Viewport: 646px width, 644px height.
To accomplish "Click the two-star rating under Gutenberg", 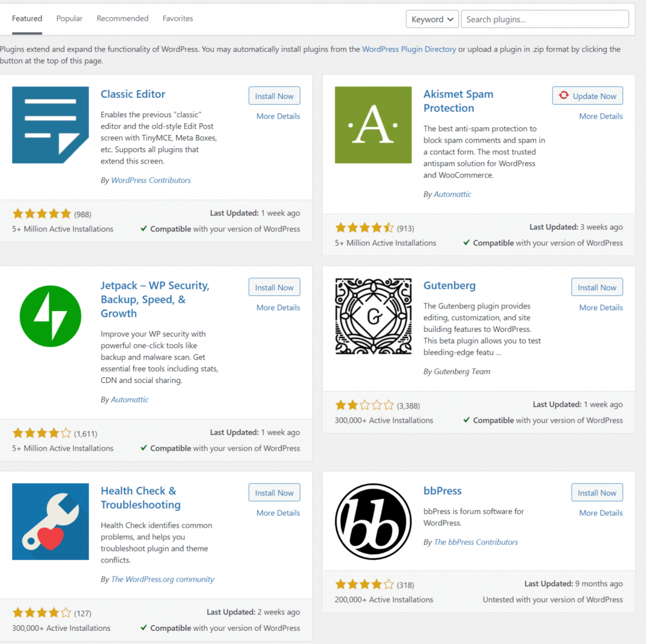I will (x=365, y=405).
